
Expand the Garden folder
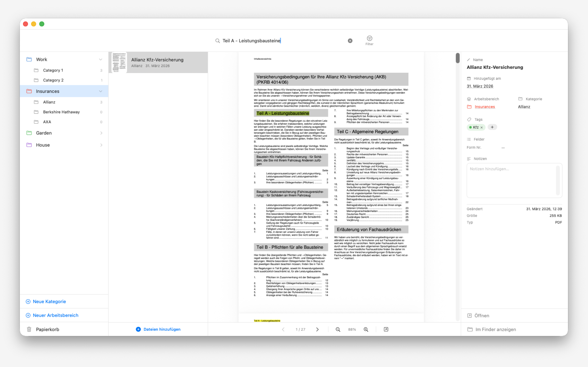pyautogui.click(x=101, y=133)
